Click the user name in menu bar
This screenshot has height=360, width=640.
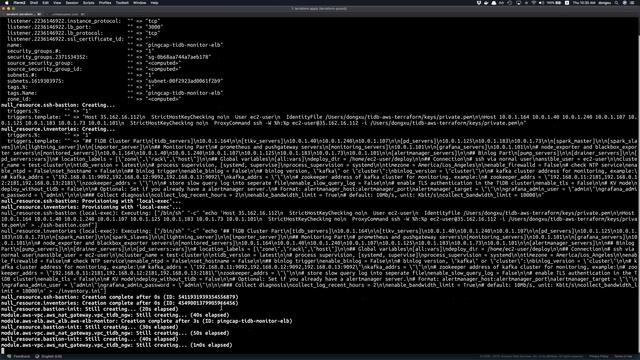pyautogui.click(x=605, y=2)
